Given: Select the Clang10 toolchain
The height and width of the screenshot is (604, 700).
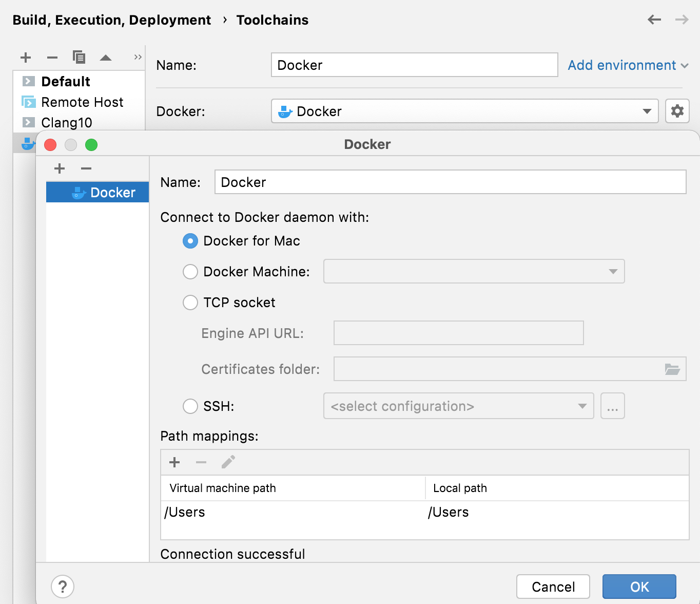Looking at the screenshot, I should tap(66, 122).
